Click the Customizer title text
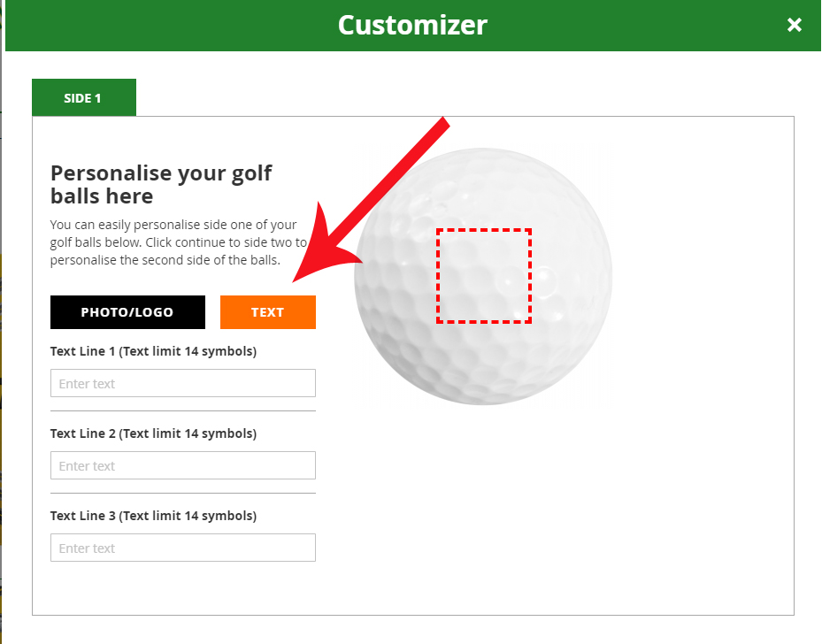Viewport: 822px width, 644px height. click(412, 25)
